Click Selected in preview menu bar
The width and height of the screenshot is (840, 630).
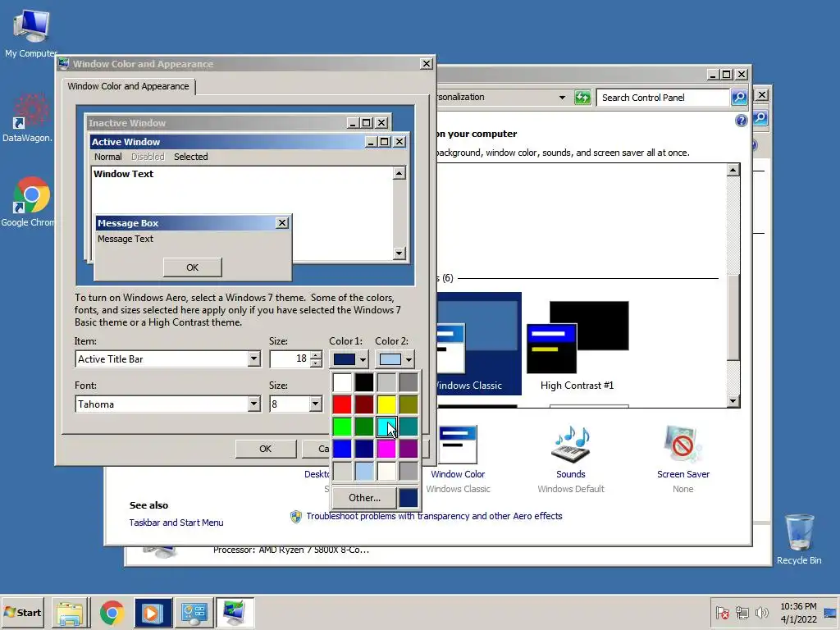[x=190, y=157]
